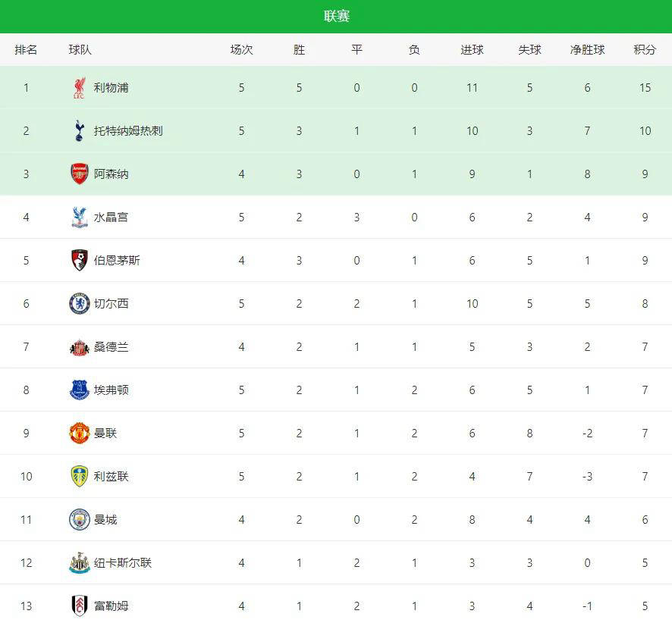Click the Bournemouth club crest icon
The width and height of the screenshot is (672, 623).
coord(79,261)
